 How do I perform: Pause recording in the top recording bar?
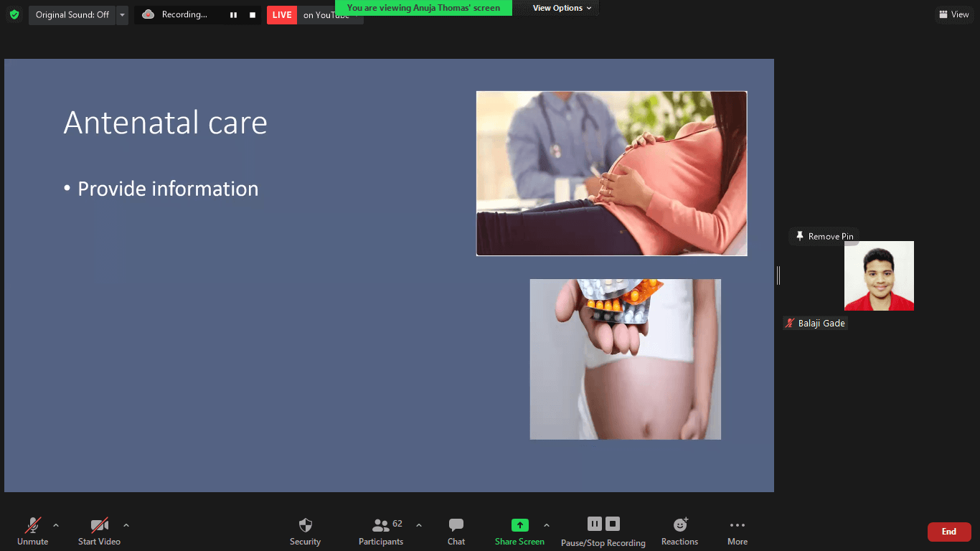[x=233, y=15]
